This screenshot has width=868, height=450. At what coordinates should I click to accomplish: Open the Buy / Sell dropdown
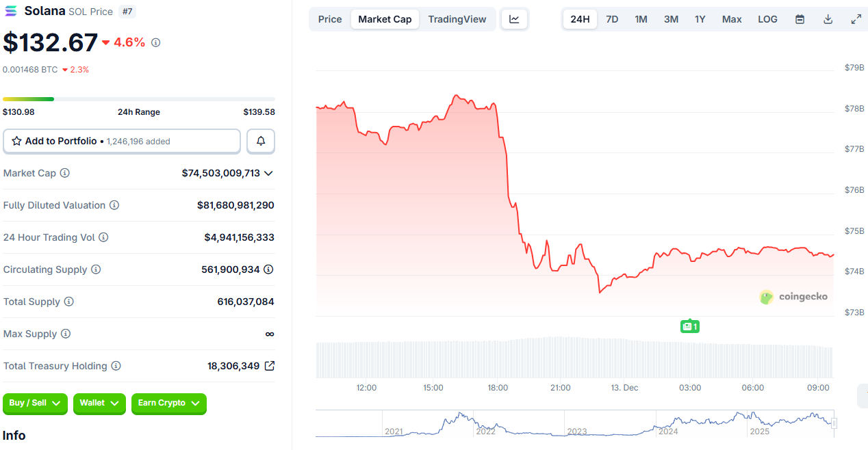point(35,403)
